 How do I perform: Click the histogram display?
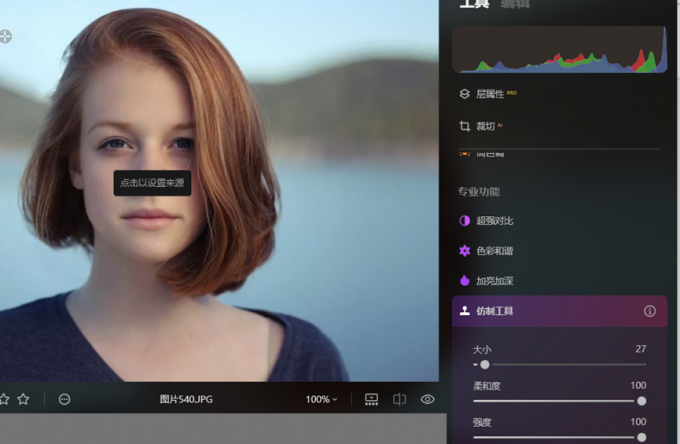559,49
